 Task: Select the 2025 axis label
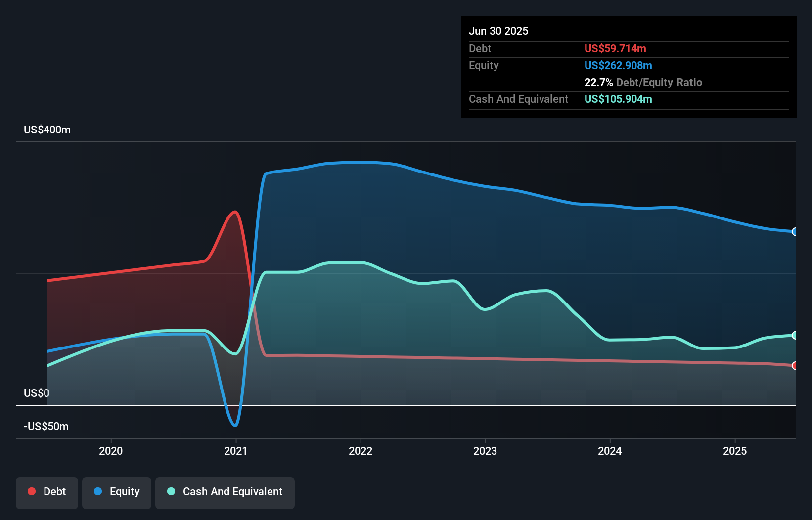tap(735, 451)
